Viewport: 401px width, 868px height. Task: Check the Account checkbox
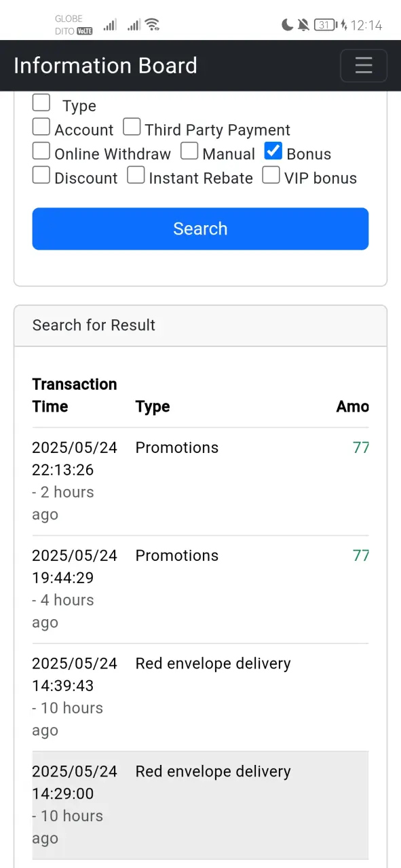[x=41, y=127]
